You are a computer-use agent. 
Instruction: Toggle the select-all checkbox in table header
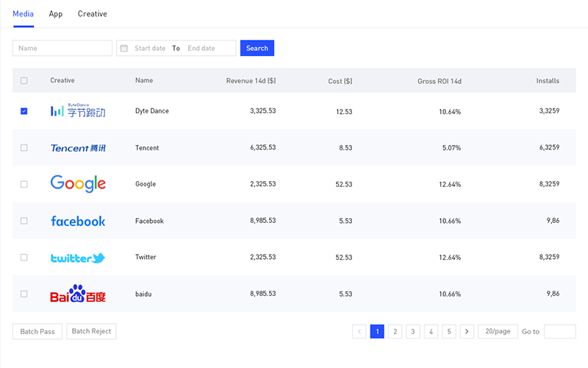click(x=24, y=80)
